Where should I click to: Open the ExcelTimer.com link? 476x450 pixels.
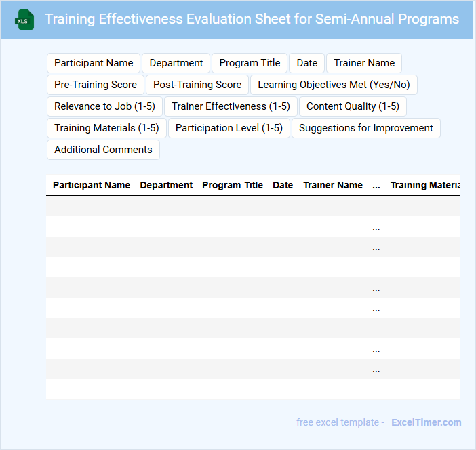(x=426, y=422)
